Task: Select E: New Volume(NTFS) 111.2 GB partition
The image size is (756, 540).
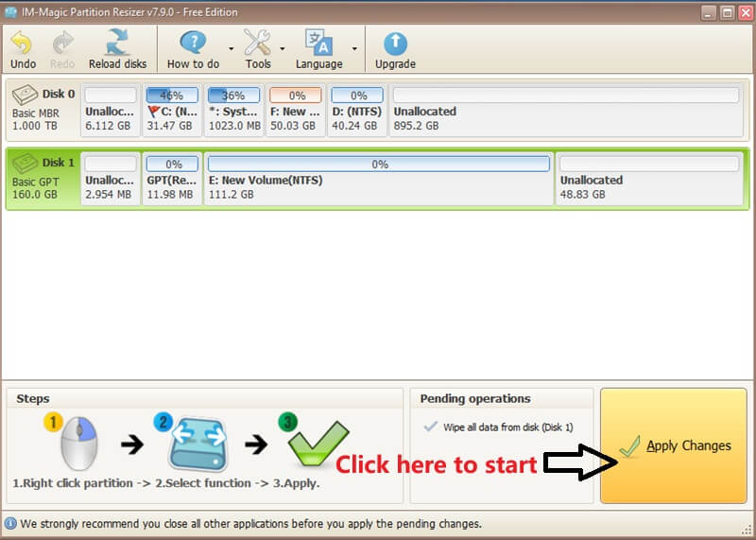Action: [379, 179]
